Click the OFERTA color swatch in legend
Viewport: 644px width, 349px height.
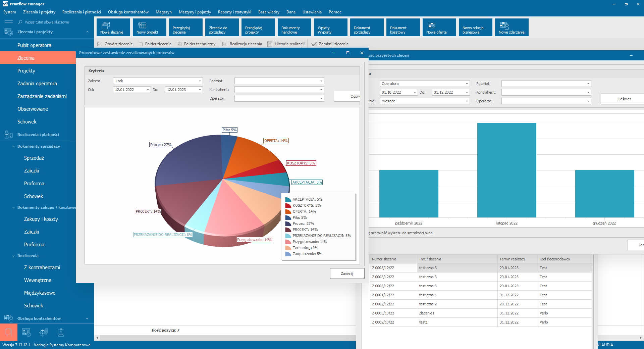(x=288, y=211)
